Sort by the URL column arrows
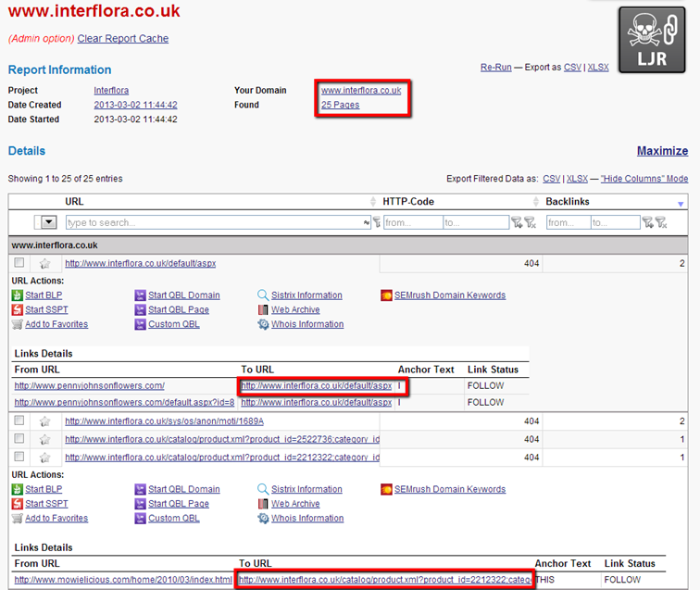 (x=373, y=201)
